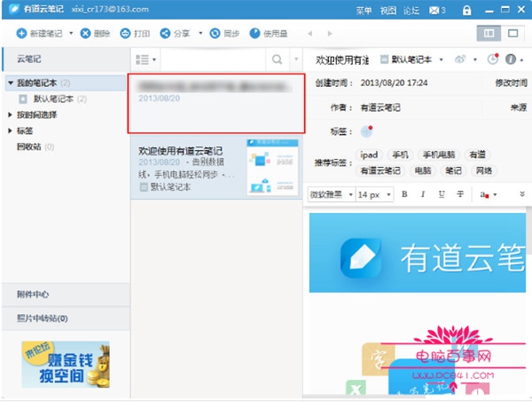The image size is (532, 402).
Task: Toggle underline formatting
Action: click(x=442, y=194)
